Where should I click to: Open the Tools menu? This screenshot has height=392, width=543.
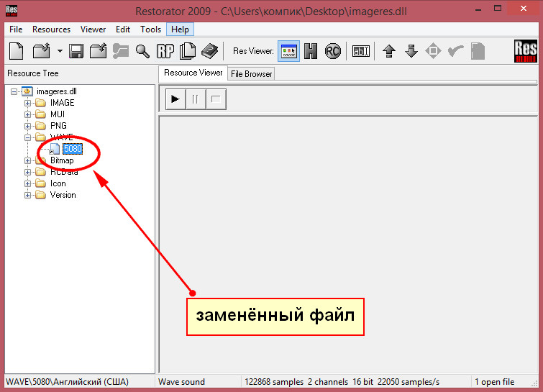tap(150, 29)
